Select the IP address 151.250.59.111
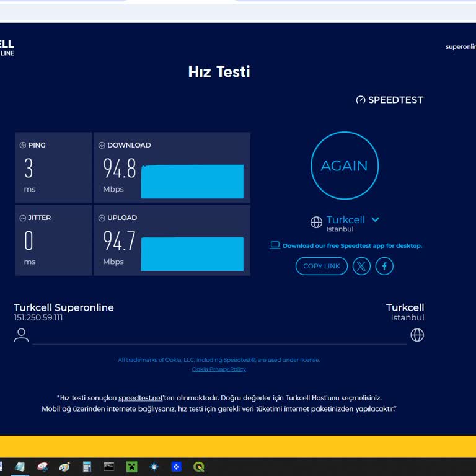The height and width of the screenshot is (476, 476). 38,318
